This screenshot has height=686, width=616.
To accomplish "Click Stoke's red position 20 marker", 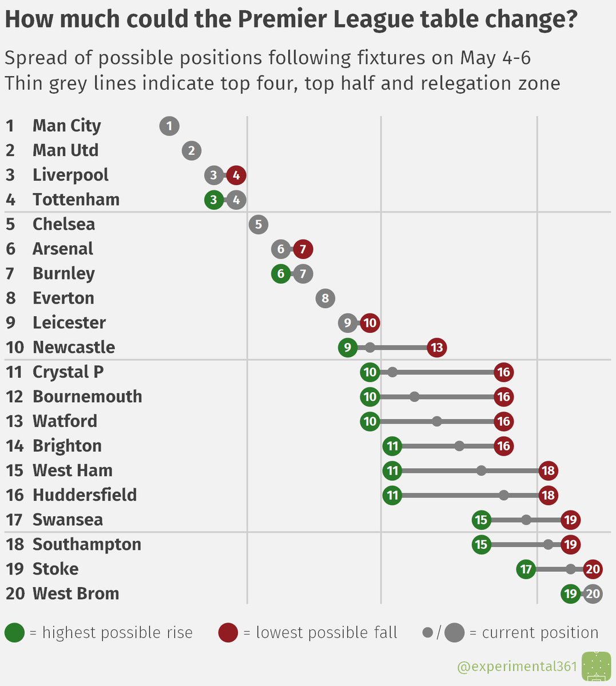I will tap(593, 569).
